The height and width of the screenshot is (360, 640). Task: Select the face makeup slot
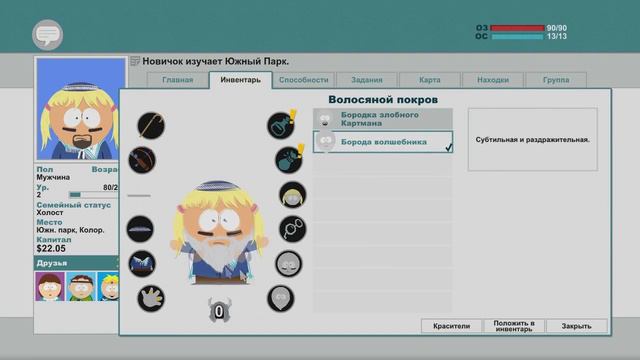(x=289, y=264)
